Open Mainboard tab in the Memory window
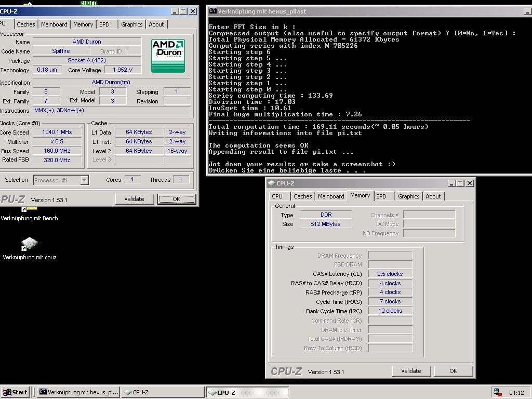The image size is (532, 399). coord(331,196)
